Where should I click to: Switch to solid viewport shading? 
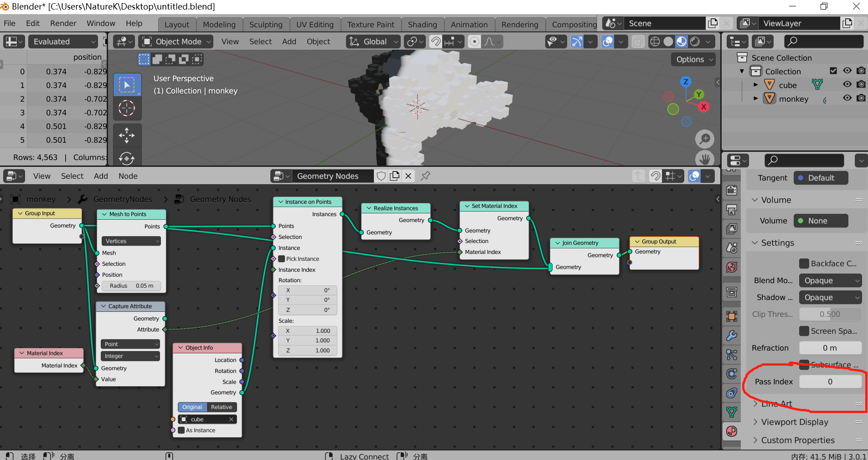[668, 41]
